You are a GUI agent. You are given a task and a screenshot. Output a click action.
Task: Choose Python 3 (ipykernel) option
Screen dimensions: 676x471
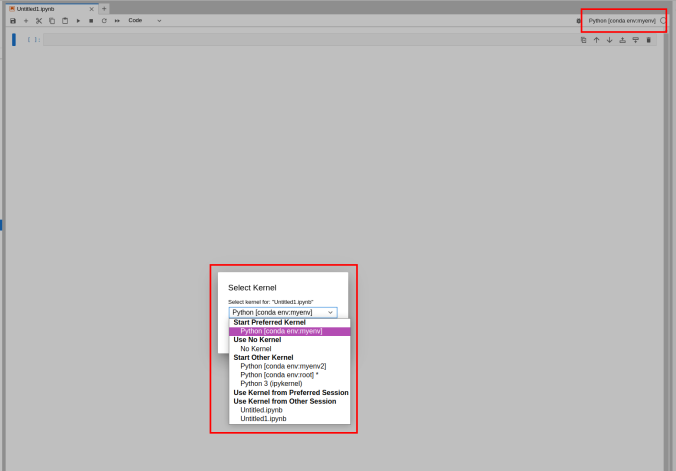pos(271,383)
